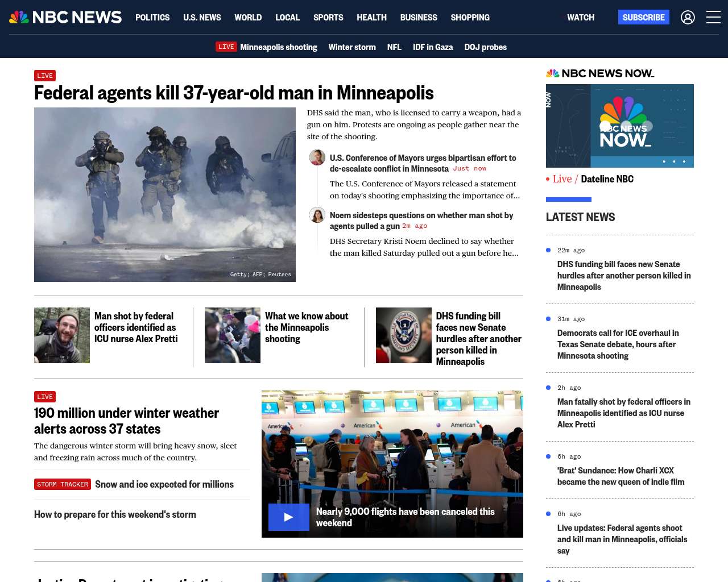Image resolution: width=728 pixels, height=582 pixels.
Task: Open the hamburger menu icon
Action: click(713, 18)
